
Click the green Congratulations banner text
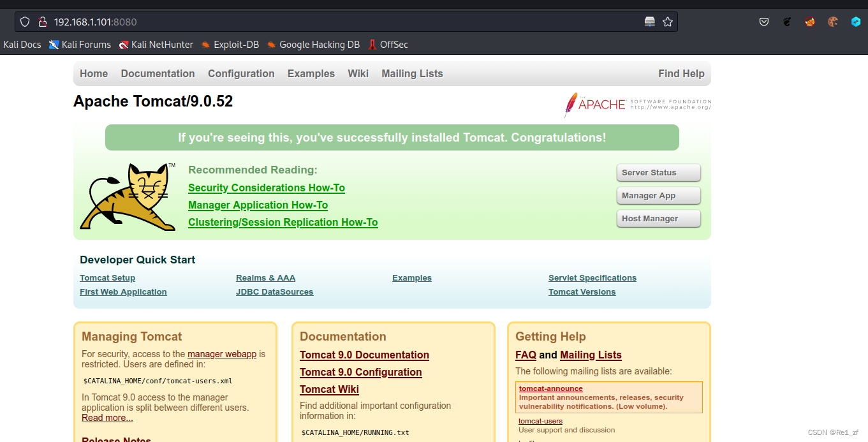392,138
